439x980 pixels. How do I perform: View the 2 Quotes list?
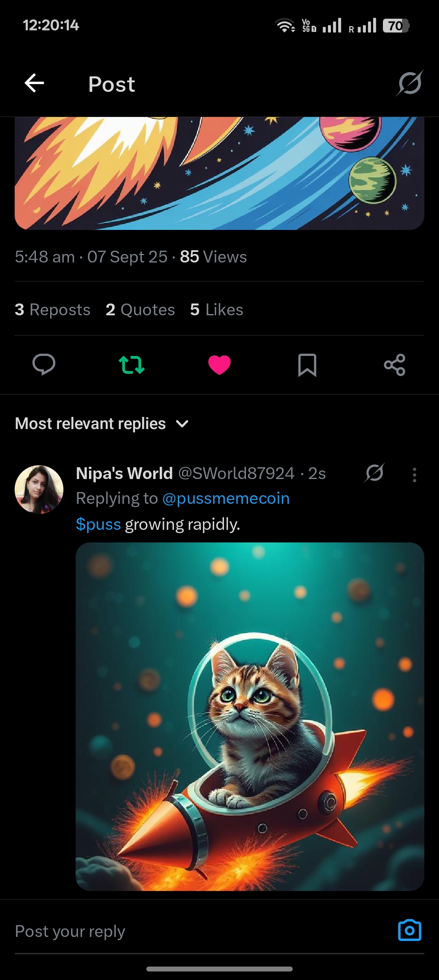[x=140, y=310]
